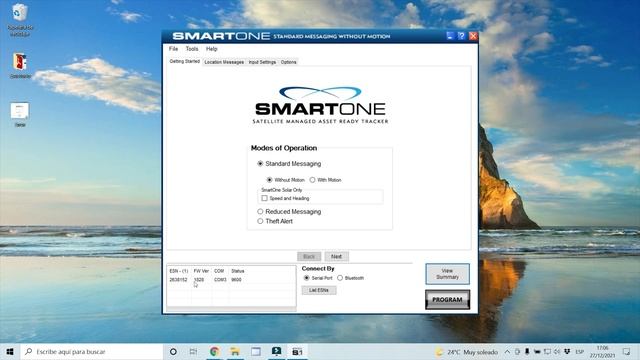Click the View Summary button

(447, 274)
